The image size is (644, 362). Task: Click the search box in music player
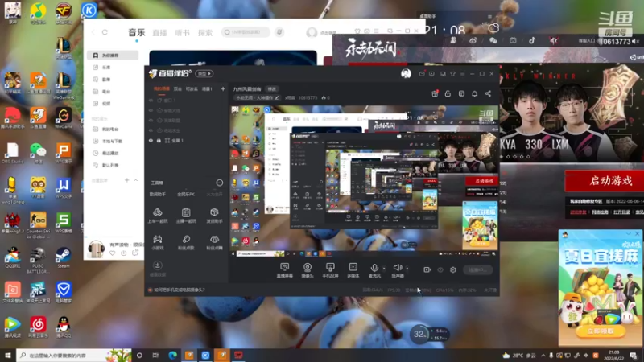pyautogui.click(x=246, y=32)
